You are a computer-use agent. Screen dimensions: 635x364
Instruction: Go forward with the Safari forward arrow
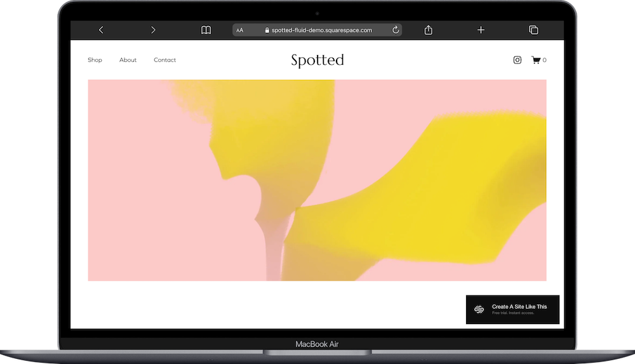153,30
